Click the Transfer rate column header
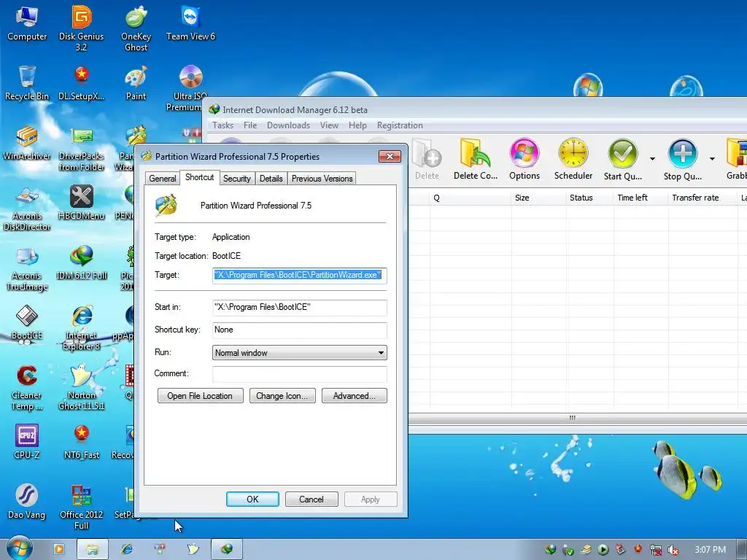The width and height of the screenshot is (747, 560). pos(702,198)
